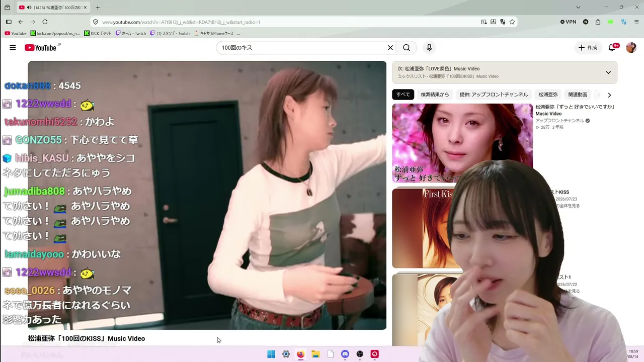
Task: Open the YouTube guide hamburger menu
Action: [13, 48]
